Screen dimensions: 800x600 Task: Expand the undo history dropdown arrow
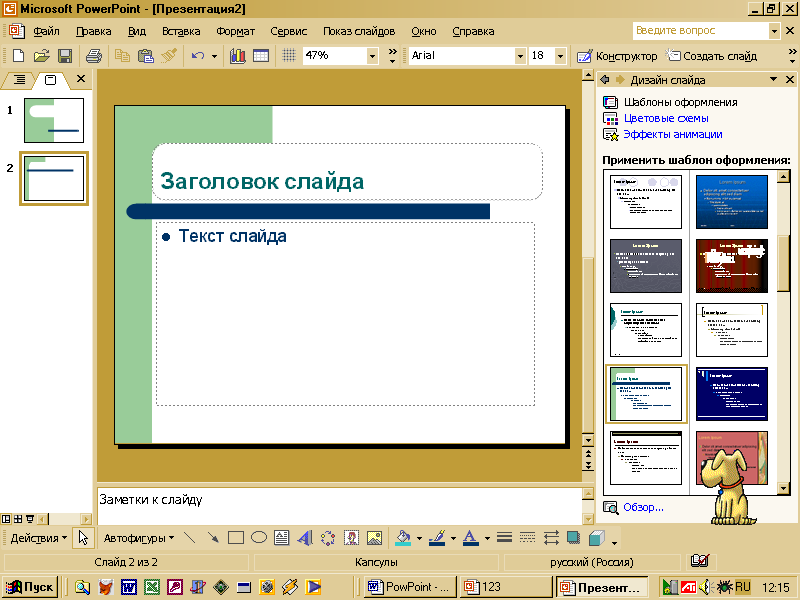click(x=214, y=56)
